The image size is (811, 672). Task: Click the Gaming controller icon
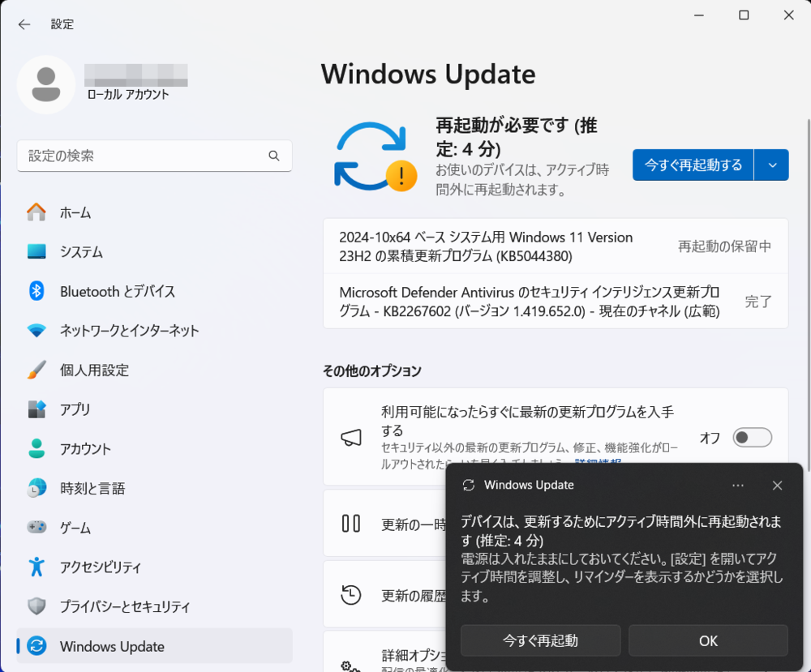coord(36,527)
